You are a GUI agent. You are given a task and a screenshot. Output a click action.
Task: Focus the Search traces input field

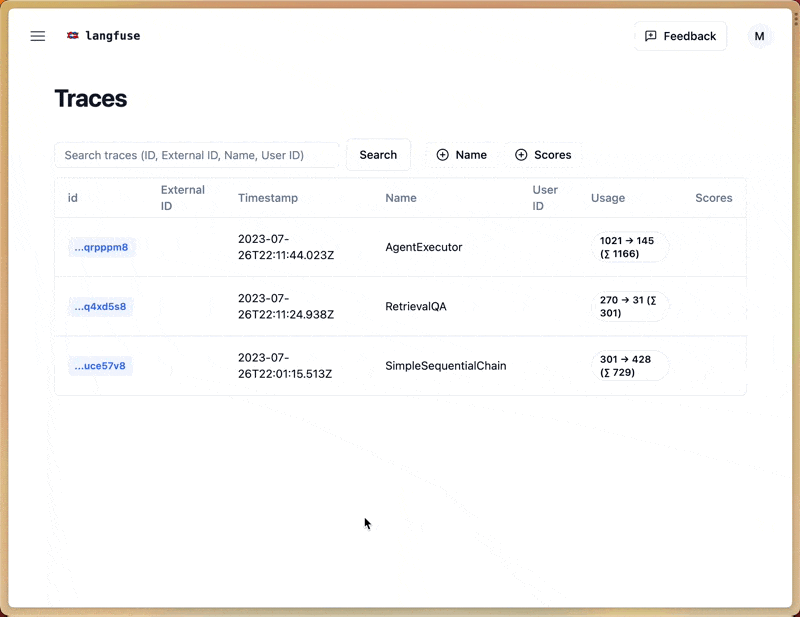198,155
